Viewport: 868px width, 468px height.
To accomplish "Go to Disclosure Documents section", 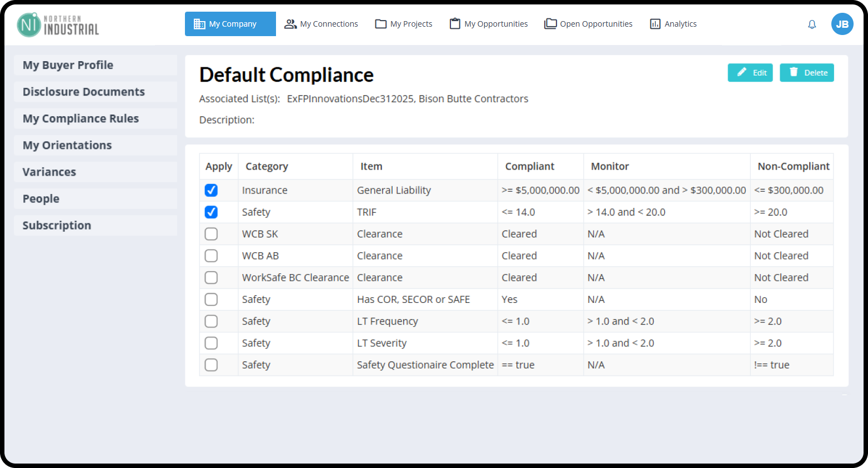I will pyautogui.click(x=84, y=92).
